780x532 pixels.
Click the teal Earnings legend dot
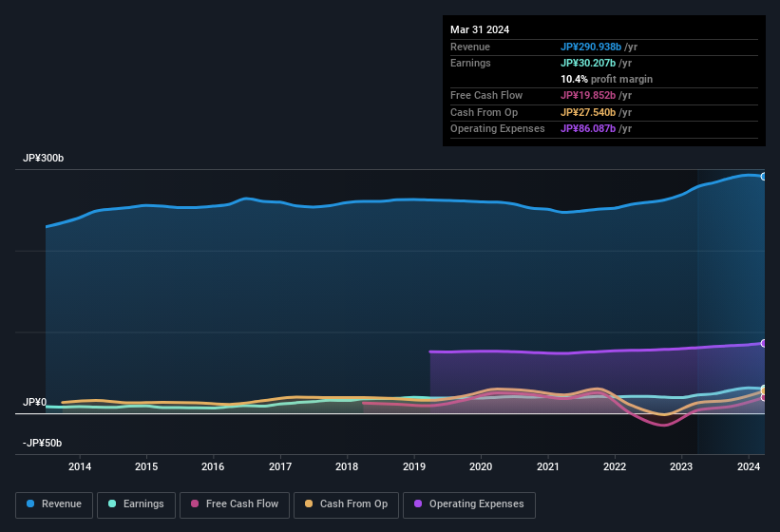click(113, 503)
